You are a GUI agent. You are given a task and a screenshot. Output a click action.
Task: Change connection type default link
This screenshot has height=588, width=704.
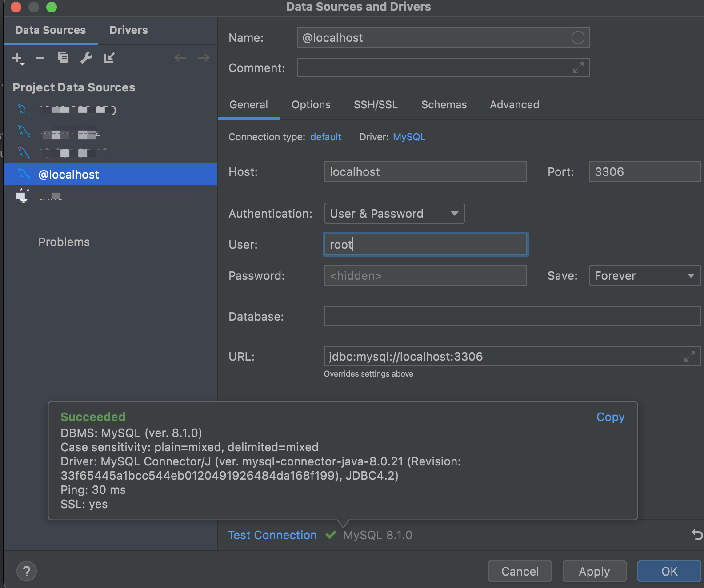[x=326, y=137]
